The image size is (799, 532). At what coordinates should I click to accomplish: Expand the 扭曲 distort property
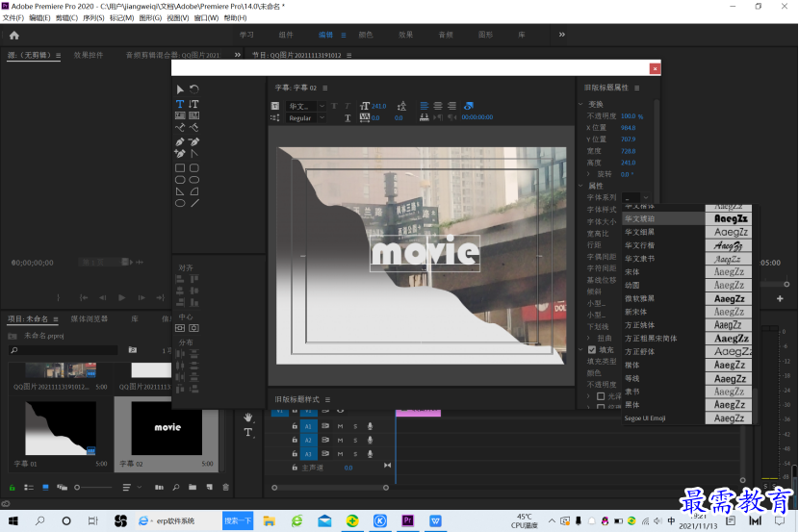588,338
